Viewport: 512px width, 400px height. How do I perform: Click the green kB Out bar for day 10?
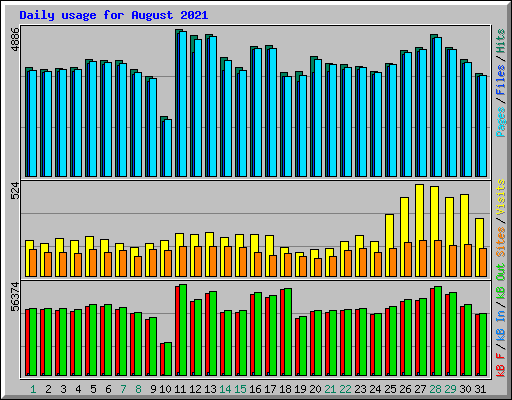coord(168,359)
